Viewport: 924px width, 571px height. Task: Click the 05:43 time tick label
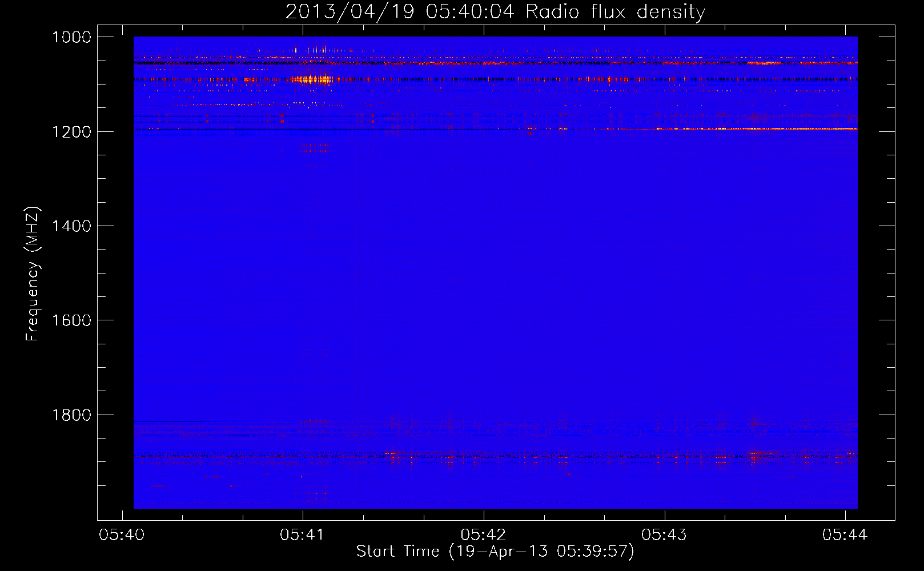(x=664, y=535)
